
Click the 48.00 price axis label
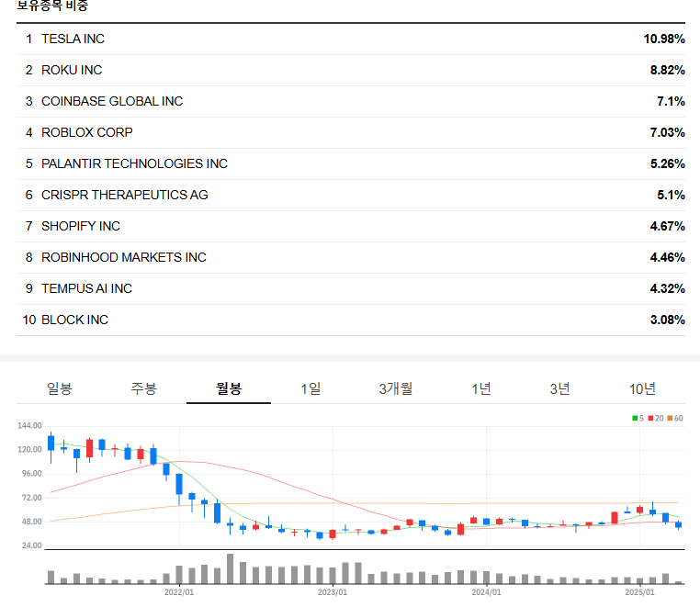pyautogui.click(x=32, y=522)
